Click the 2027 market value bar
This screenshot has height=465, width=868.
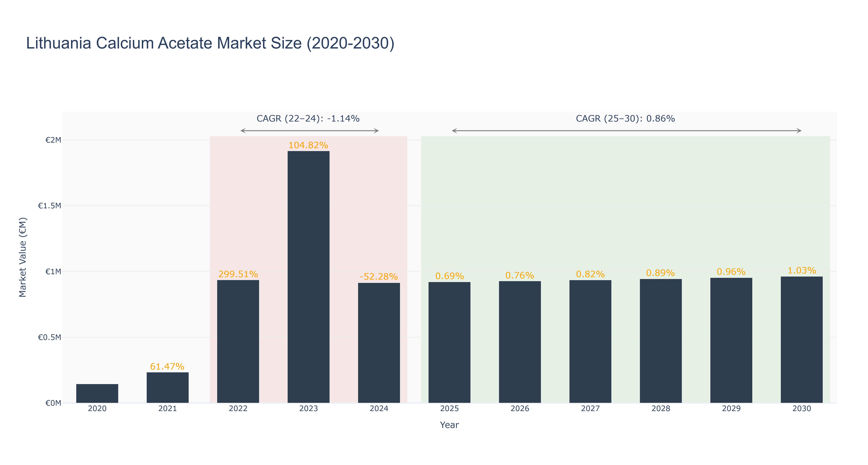(x=590, y=341)
